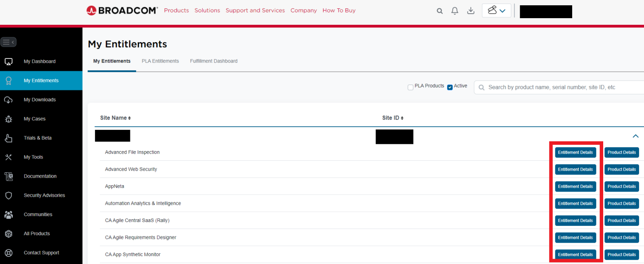Viewport: 644px width, 264px height.
Task: Click the entitlements search field
Action: (560, 88)
